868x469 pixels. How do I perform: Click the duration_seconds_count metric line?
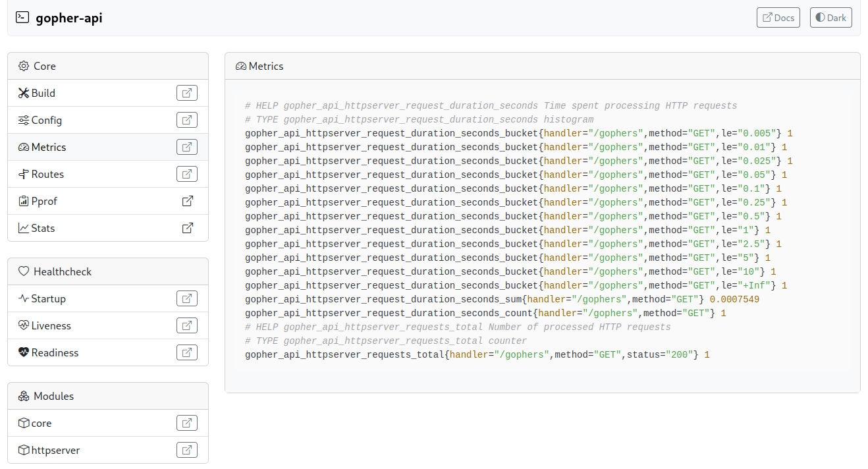click(x=485, y=313)
